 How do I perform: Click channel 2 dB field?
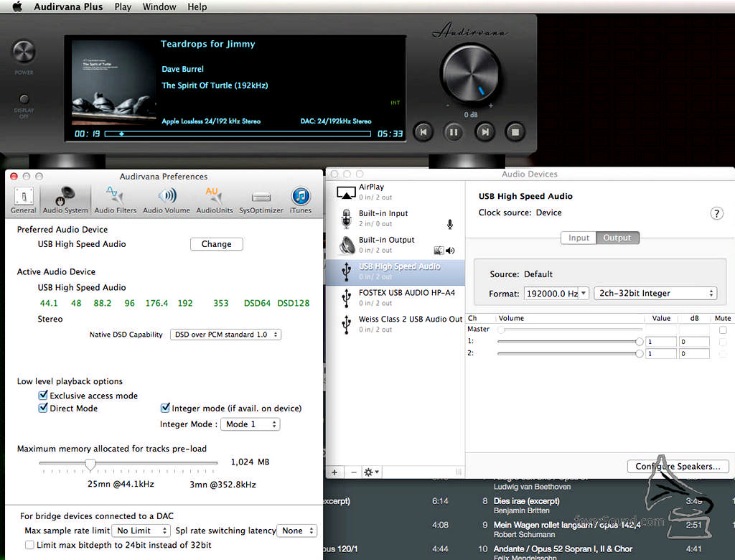click(x=694, y=353)
